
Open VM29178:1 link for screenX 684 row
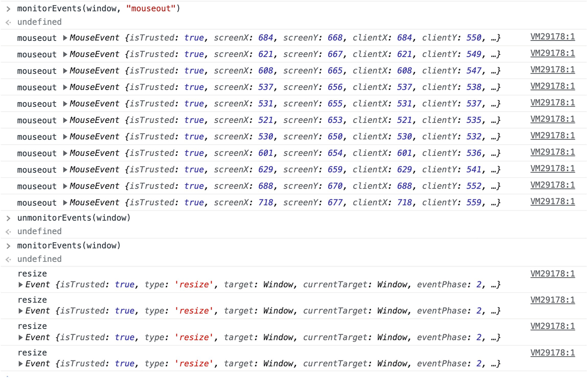pyautogui.click(x=552, y=37)
